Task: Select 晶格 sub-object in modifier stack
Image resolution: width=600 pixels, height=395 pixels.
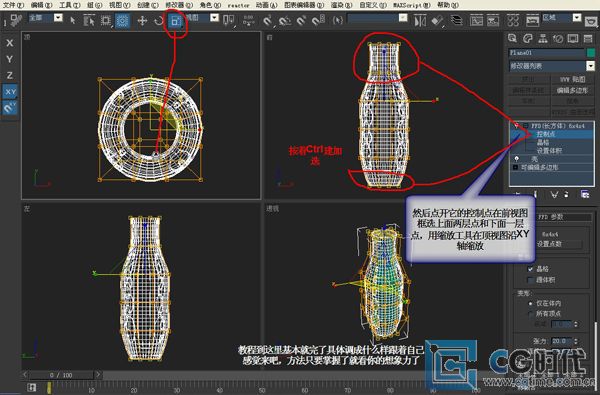Action: (543, 142)
